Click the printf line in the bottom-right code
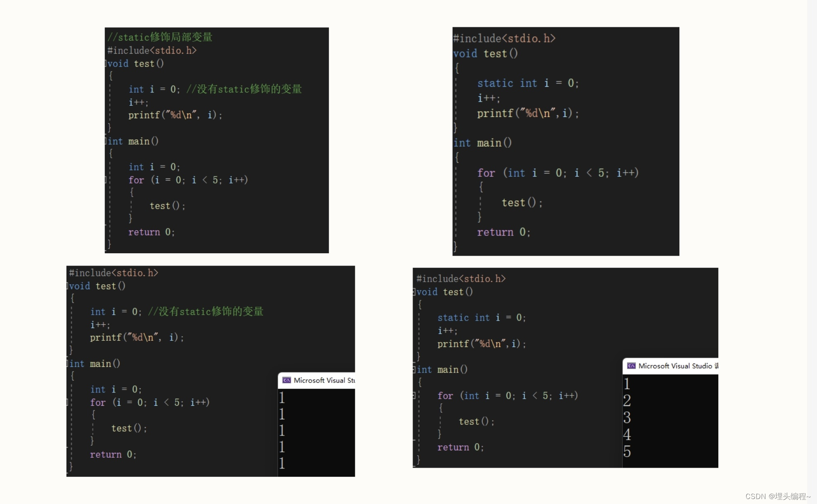Screen dimensions: 817x504 click(481, 344)
